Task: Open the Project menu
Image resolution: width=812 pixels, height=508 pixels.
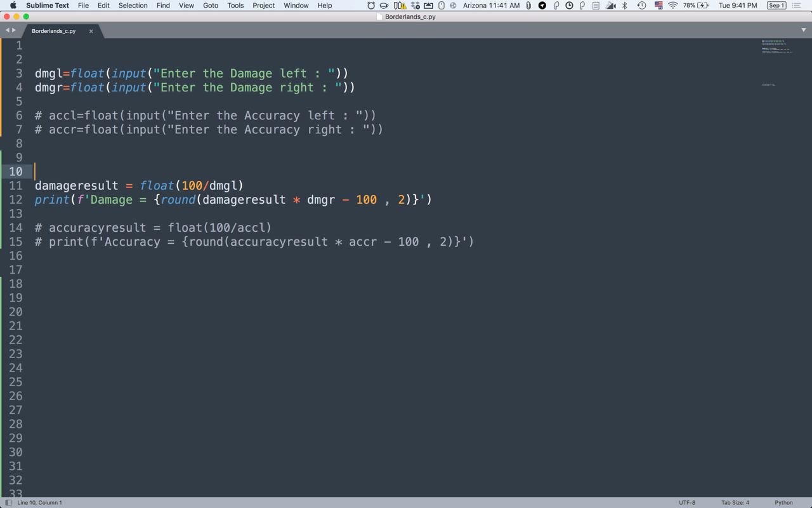Action: (x=264, y=5)
